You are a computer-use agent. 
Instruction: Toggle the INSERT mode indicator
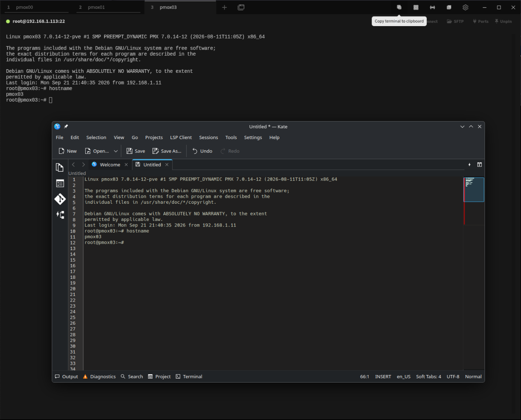click(383, 377)
